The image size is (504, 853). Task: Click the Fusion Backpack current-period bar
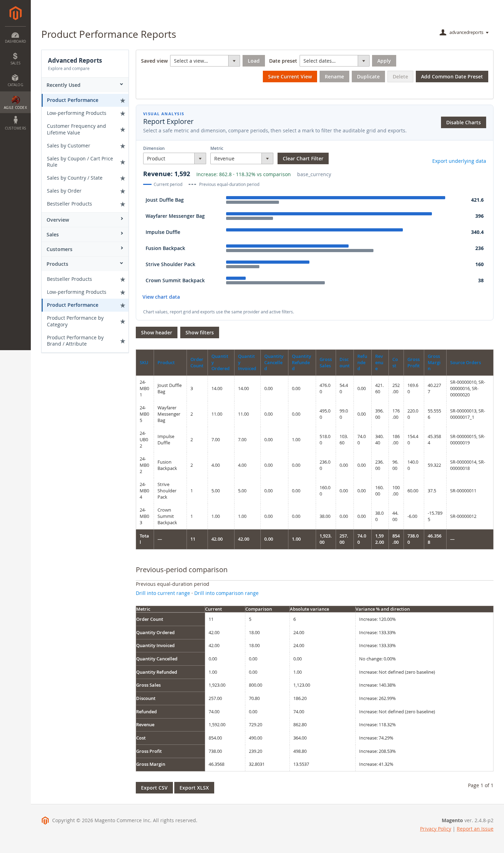287,246
